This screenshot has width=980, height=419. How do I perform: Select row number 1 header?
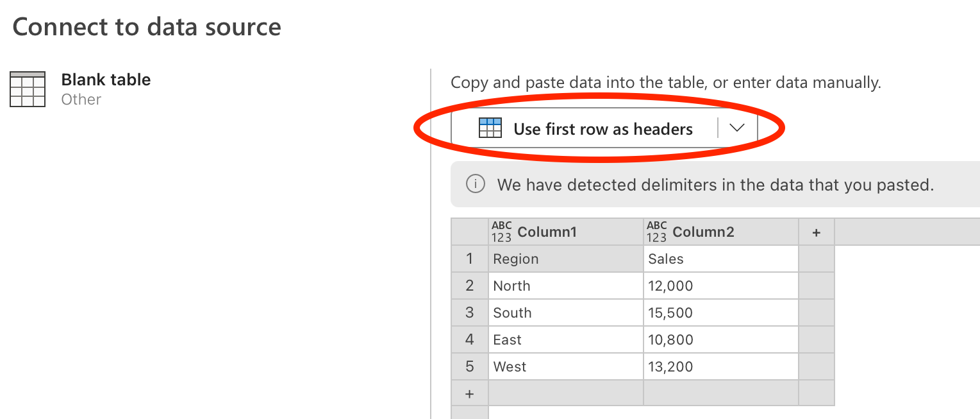(x=469, y=259)
